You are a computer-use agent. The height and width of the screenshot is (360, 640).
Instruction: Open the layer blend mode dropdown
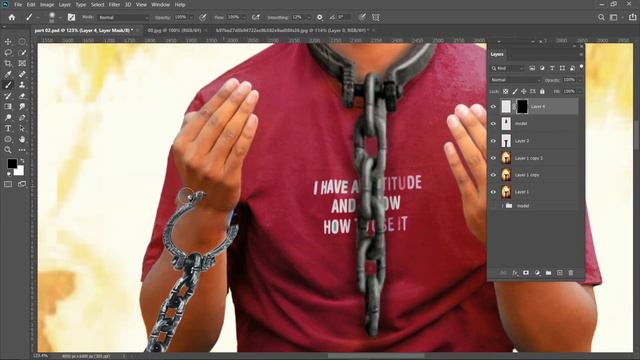515,80
